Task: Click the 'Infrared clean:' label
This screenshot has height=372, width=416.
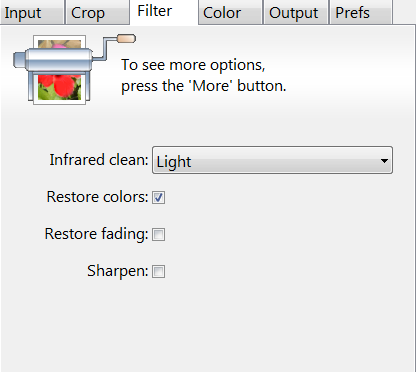Action: click(99, 160)
